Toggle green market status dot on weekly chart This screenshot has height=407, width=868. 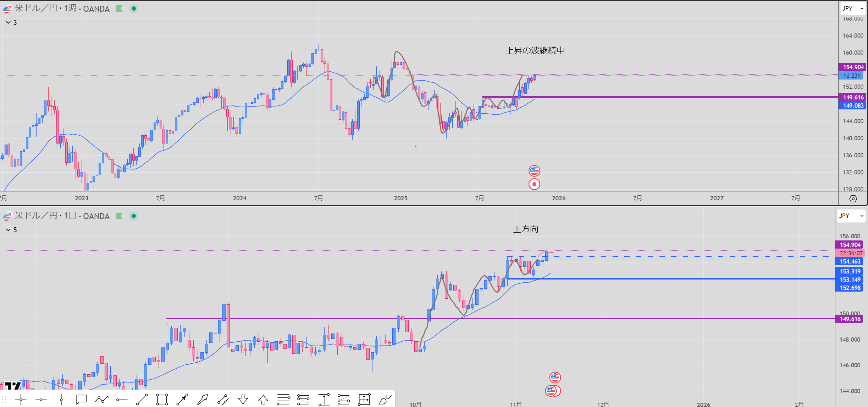(134, 9)
